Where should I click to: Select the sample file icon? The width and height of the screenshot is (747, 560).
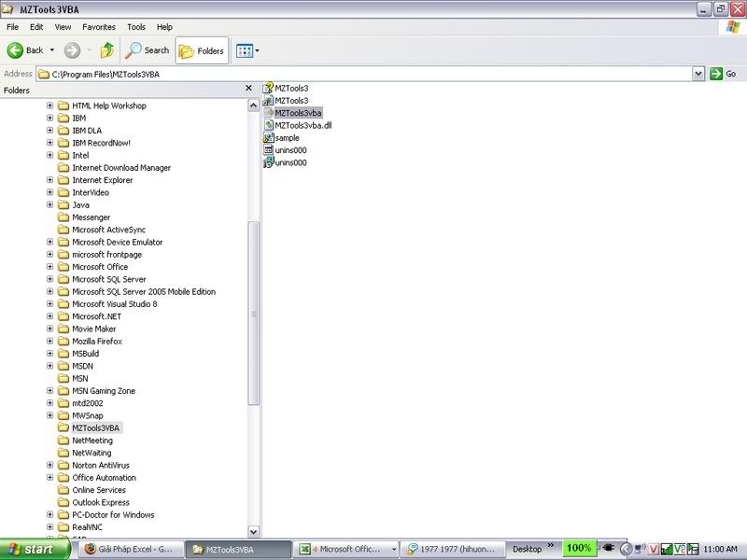[268, 137]
